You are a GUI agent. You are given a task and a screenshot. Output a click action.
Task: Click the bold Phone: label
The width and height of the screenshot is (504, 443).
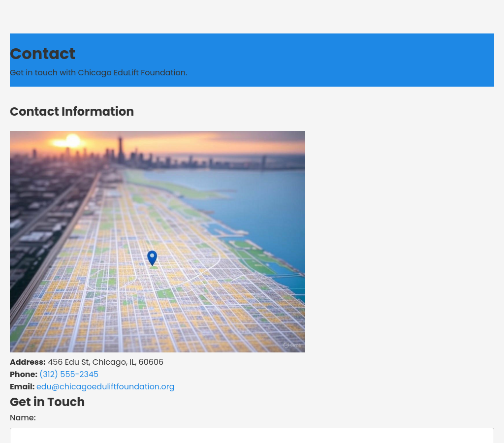[x=24, y=375]
